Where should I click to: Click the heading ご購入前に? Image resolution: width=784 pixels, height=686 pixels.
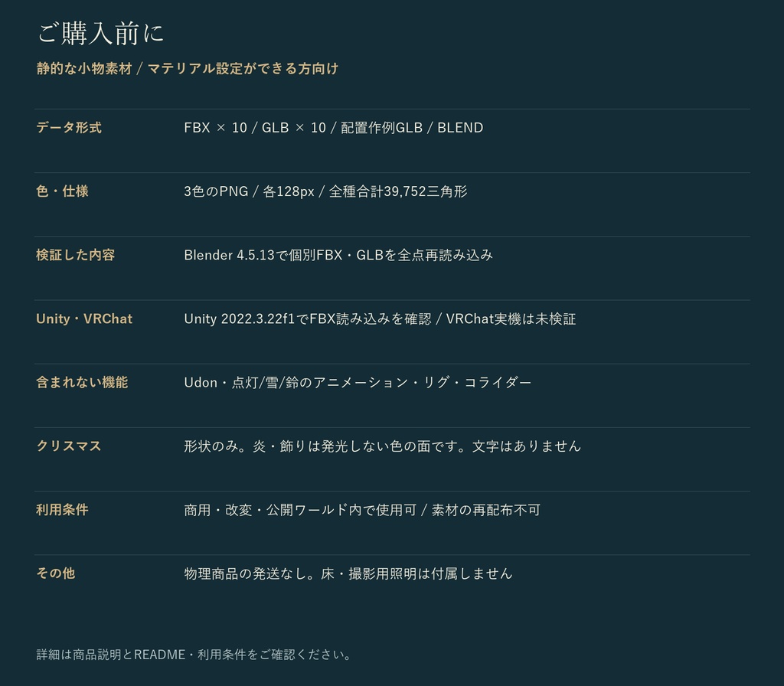click(100, 34)
